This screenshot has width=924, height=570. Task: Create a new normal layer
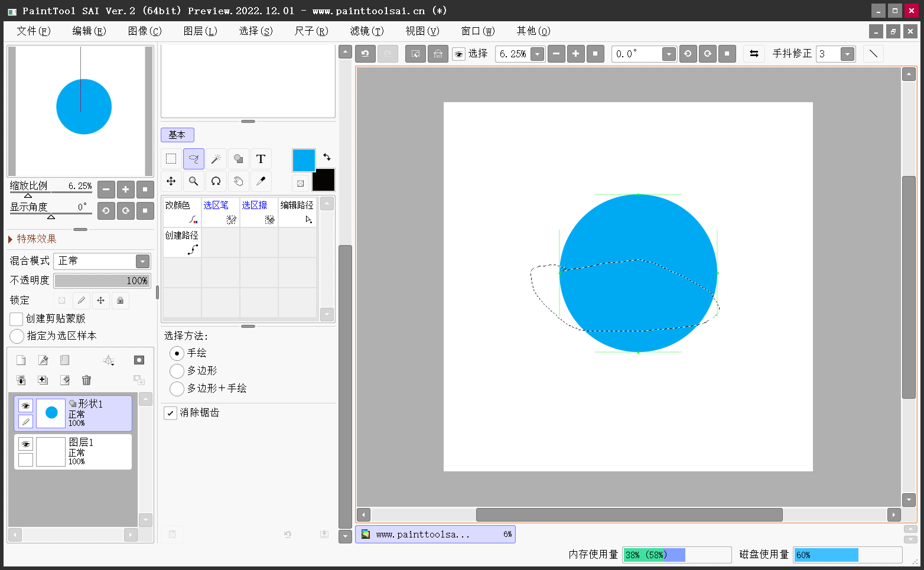click(21, 360)
